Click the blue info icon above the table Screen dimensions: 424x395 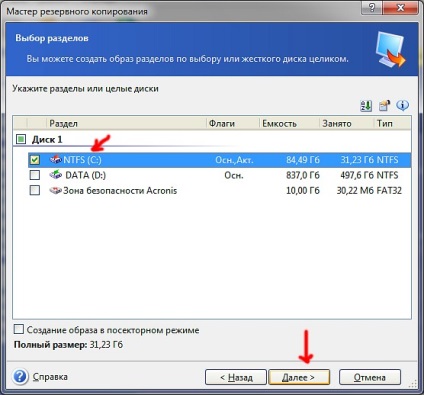pyautogui.click(x=402, y=106)
